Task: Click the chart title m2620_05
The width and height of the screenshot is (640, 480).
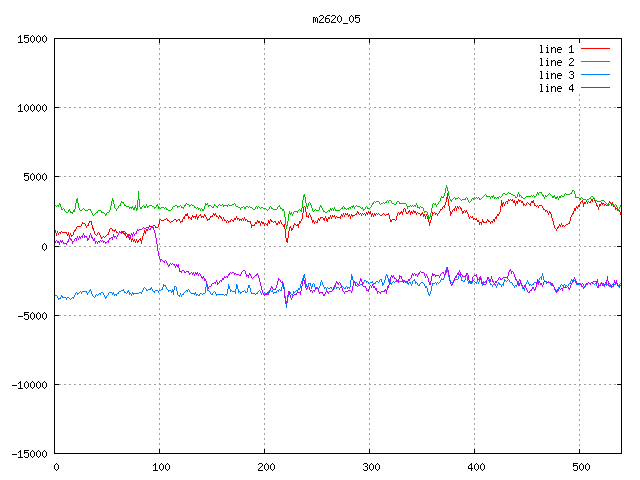Action: pos(337,18)
